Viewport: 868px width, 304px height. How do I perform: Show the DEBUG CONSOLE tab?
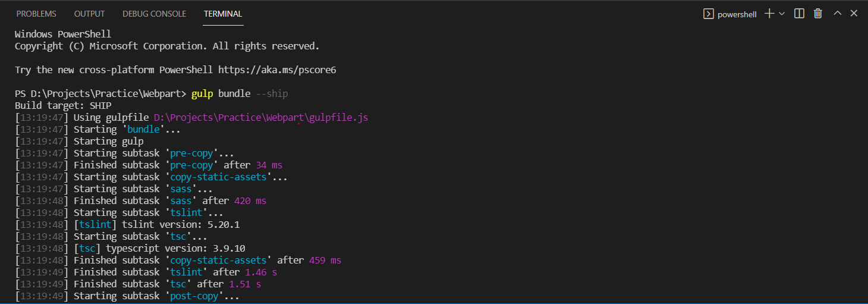[154, 14]
